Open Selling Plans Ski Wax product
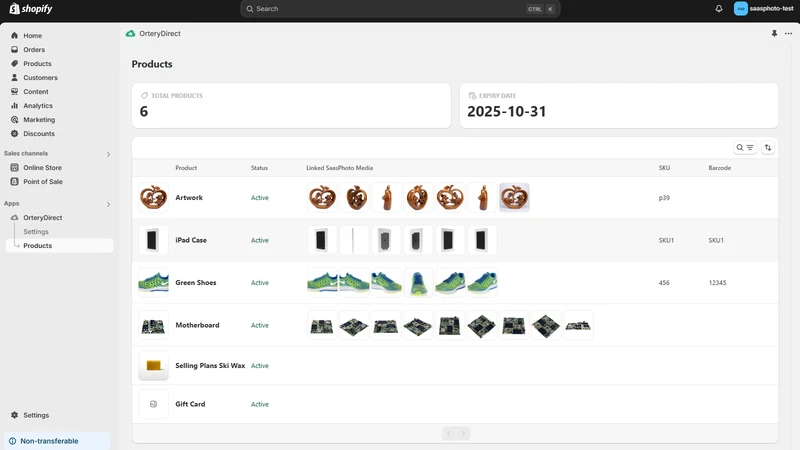 [455, 365]
